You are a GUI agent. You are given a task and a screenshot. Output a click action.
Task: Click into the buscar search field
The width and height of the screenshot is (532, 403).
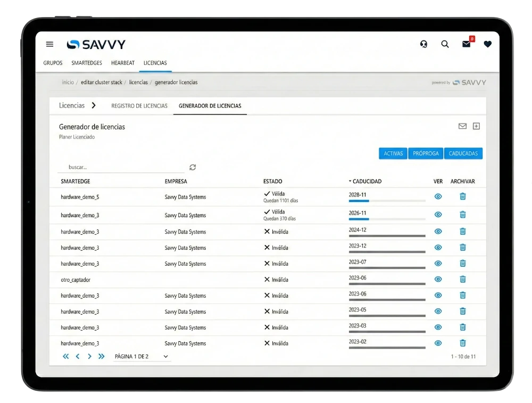121,167
